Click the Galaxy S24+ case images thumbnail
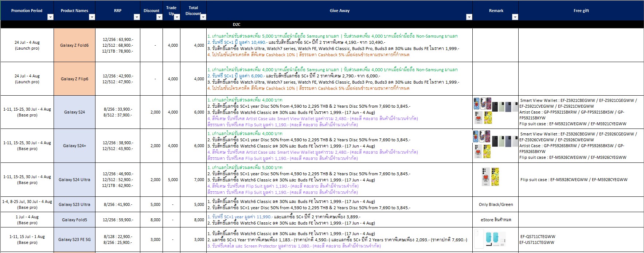This screenshot has width=644, height=253. pyautogui.click(x=495, y=145)
